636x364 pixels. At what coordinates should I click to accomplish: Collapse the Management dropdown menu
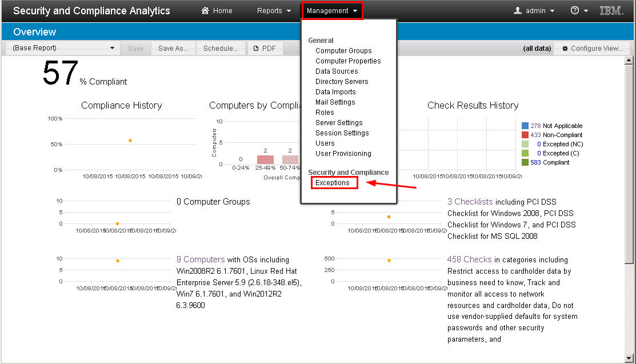pyautogui.click(x=332, y=10)
